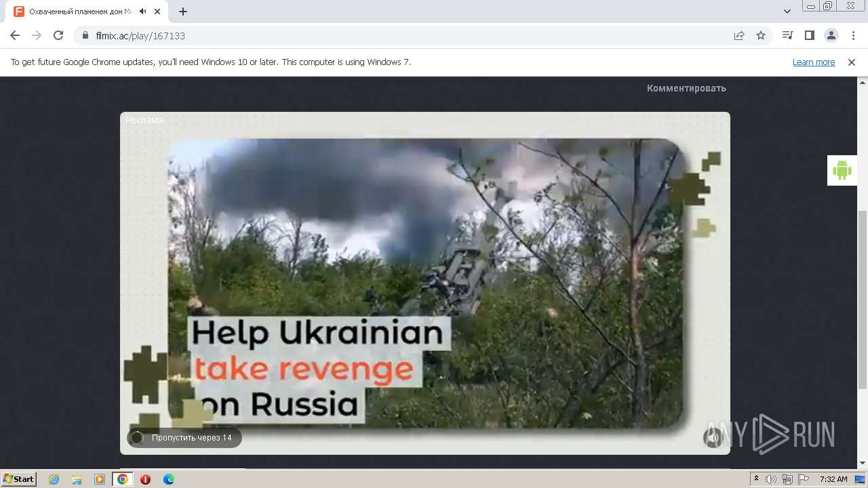Image resolution: width=868 pixels, height=488 pixels.
Task: Show hidden system tray icons
Action: coord(757,479)
